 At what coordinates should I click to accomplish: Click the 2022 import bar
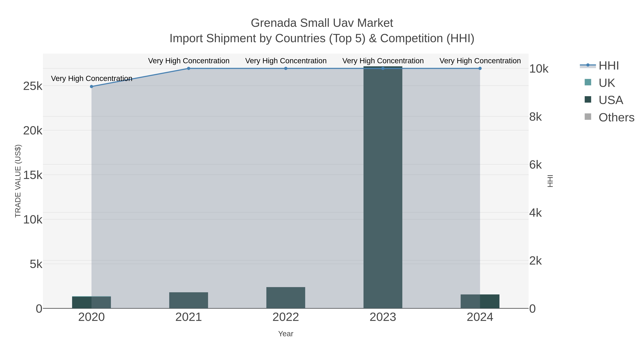coord(286,298)
